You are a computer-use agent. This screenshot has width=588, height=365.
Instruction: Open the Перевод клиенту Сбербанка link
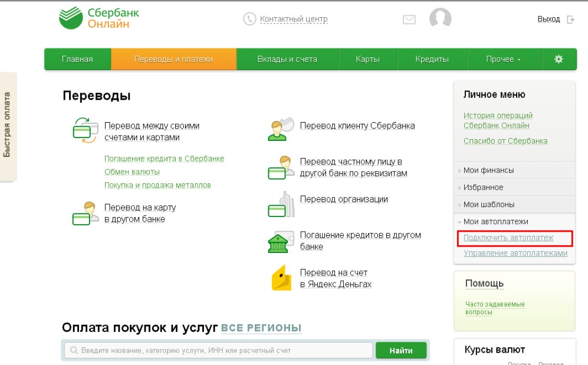point(357,126)
